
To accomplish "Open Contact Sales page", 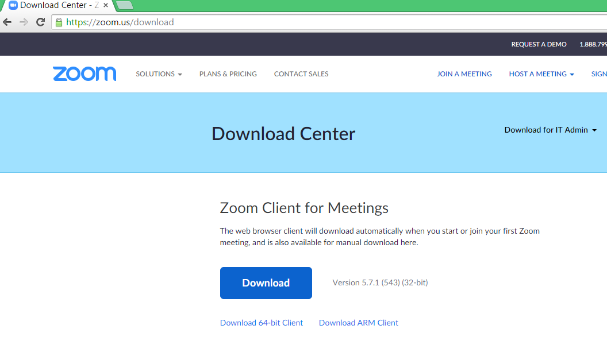I will tap(301, 74).
